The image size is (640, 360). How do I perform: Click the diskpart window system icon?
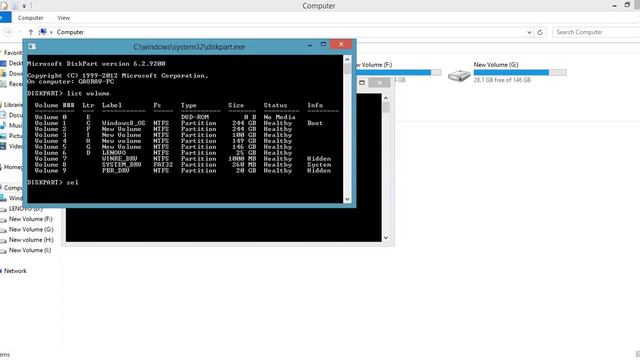(32, 47)
